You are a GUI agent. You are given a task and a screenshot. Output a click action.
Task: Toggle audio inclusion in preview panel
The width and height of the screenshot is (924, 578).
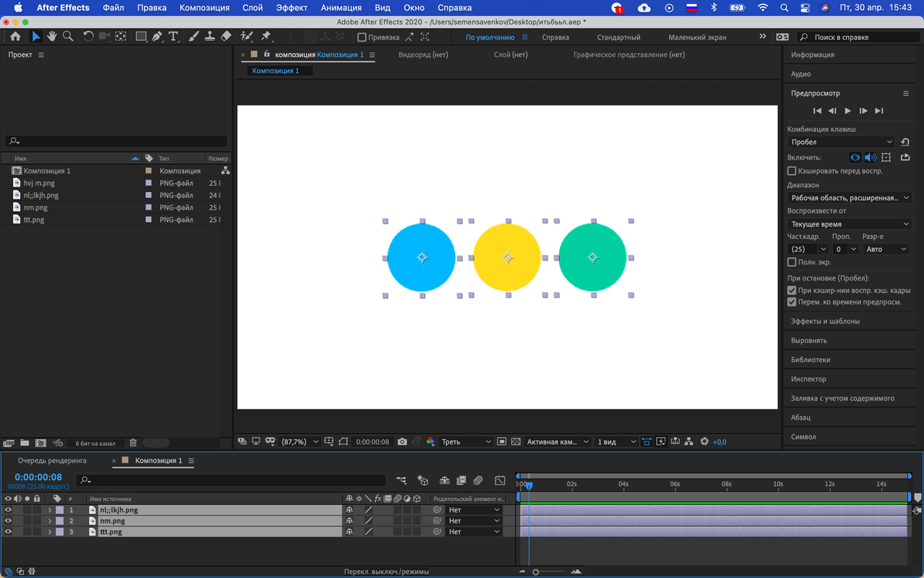click(870, 157)
